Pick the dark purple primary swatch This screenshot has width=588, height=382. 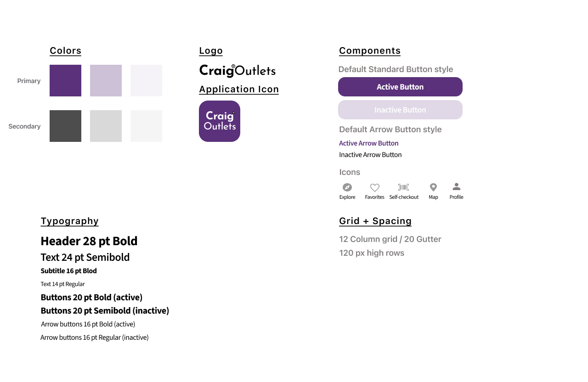coord(65,80)
